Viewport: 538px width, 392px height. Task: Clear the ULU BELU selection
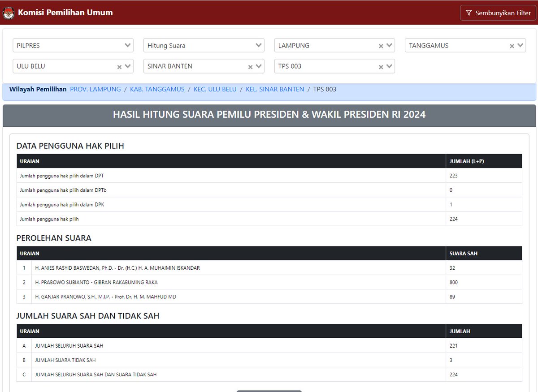click(x=119, y=67)
